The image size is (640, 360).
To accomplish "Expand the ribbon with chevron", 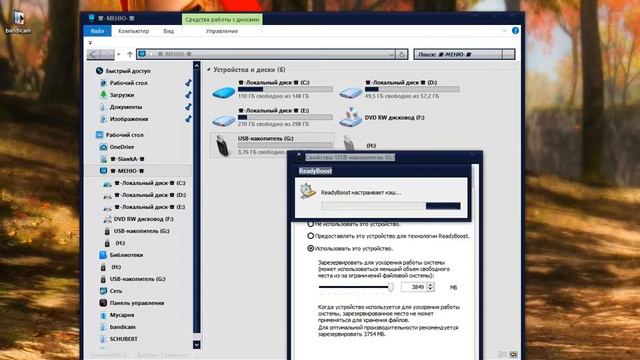I will [504, 31].
